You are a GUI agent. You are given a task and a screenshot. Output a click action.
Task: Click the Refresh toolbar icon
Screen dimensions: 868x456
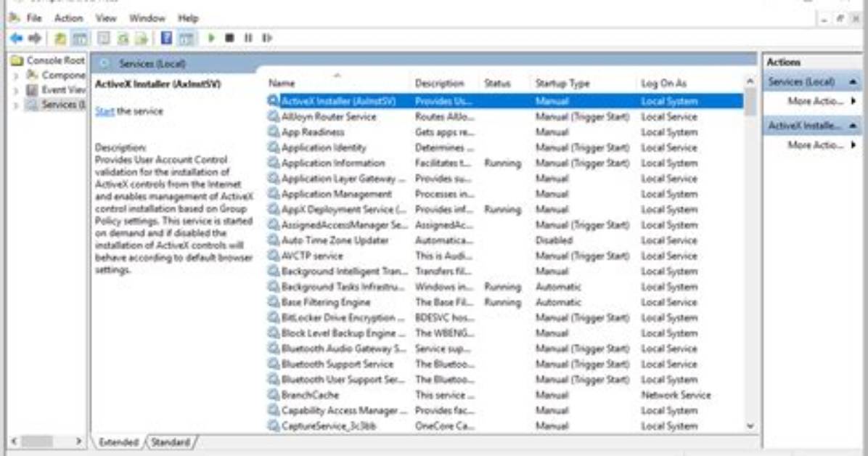123,38
